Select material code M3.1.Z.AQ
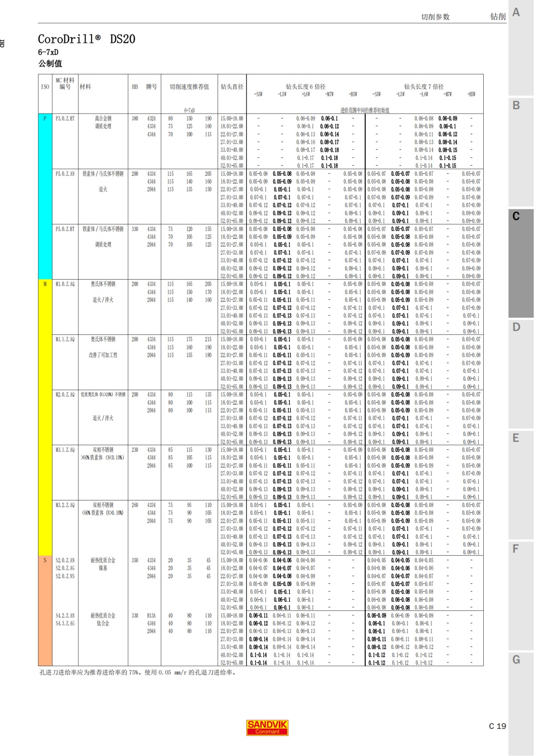This screenshot has height=756, width=534. click(x=65, y=450)
